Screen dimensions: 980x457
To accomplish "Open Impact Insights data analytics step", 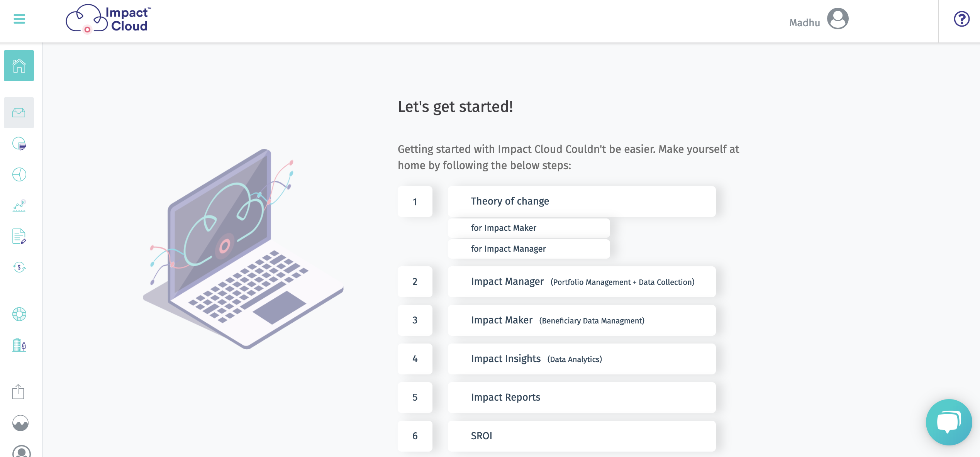I will 582,359.
